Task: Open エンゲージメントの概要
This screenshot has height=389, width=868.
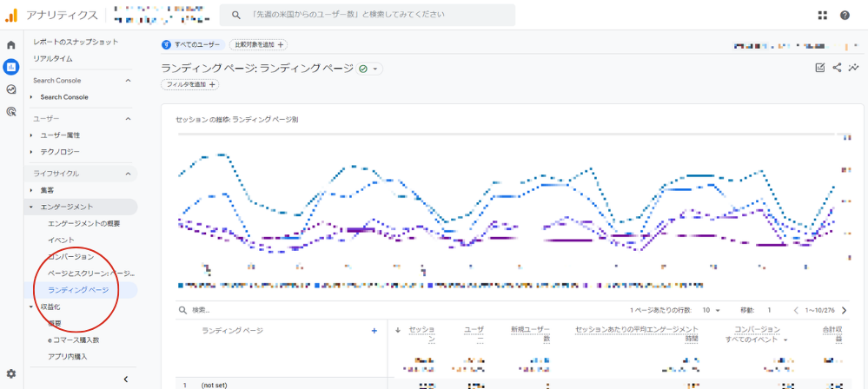Action: [84, 223]
